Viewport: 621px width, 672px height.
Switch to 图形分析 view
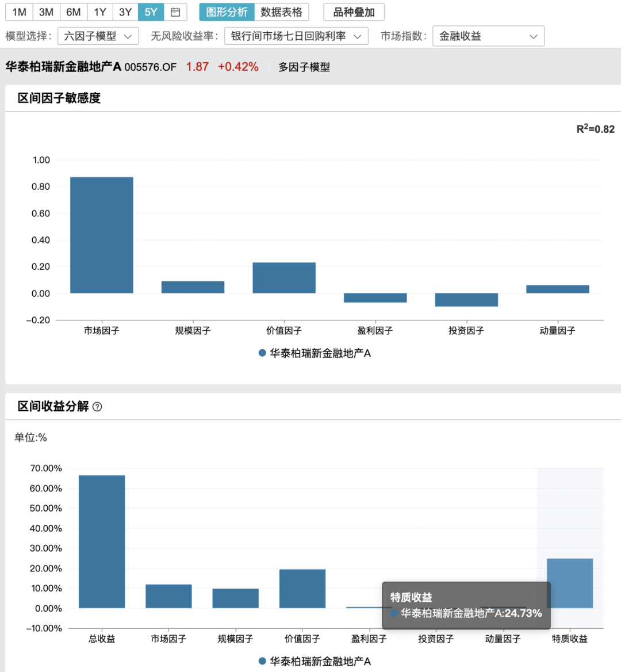tap(227, 12)
